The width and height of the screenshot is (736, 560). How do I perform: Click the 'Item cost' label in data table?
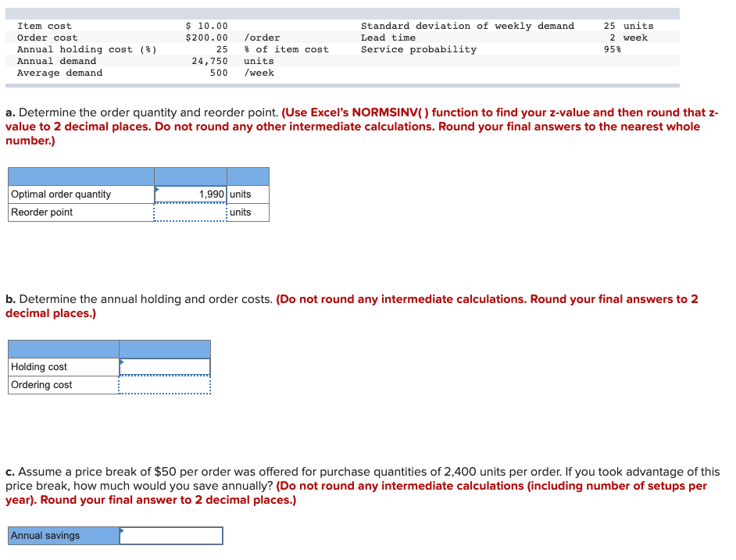click(x=44, y=26)
